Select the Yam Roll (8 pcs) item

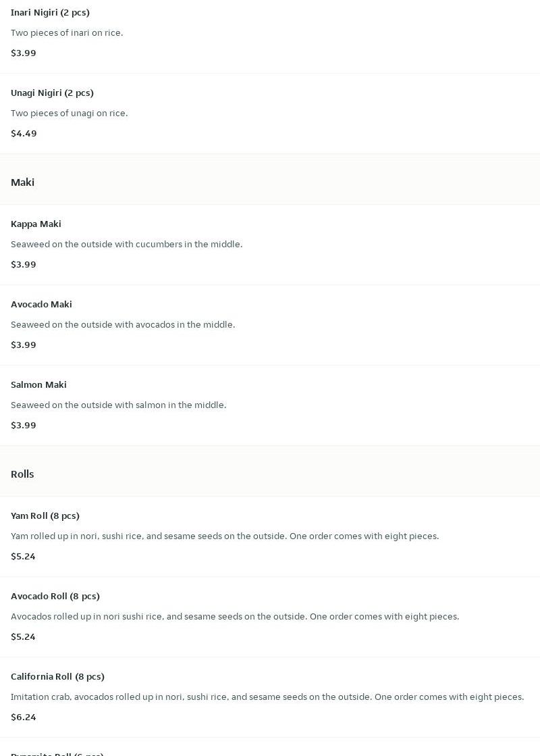click(45, 515)
